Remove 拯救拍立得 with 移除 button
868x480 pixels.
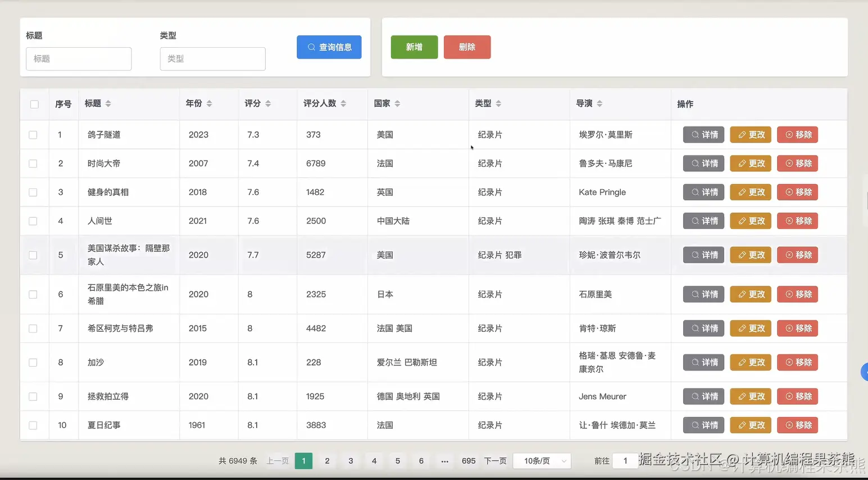point(797,396)
